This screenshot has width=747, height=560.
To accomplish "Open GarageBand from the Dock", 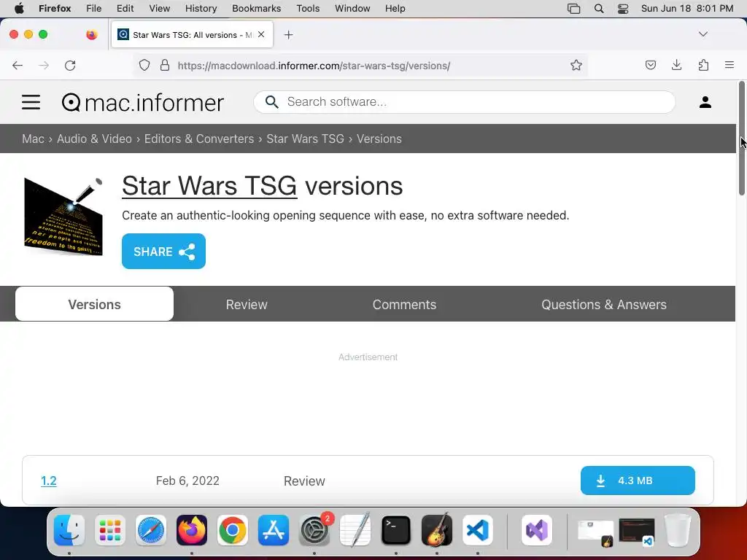I will pos(437,530).
